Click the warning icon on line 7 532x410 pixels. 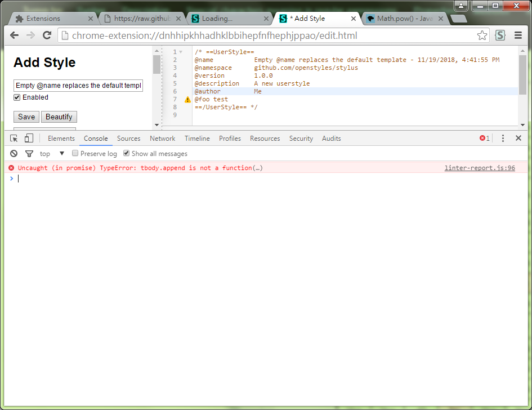tap(187, 100)
